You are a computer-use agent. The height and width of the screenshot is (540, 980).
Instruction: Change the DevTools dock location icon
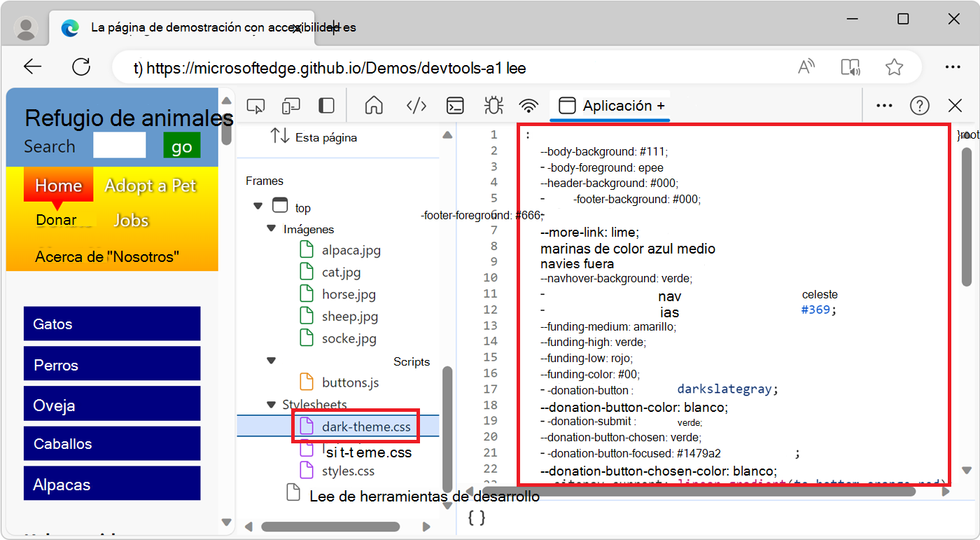(325, 105)
